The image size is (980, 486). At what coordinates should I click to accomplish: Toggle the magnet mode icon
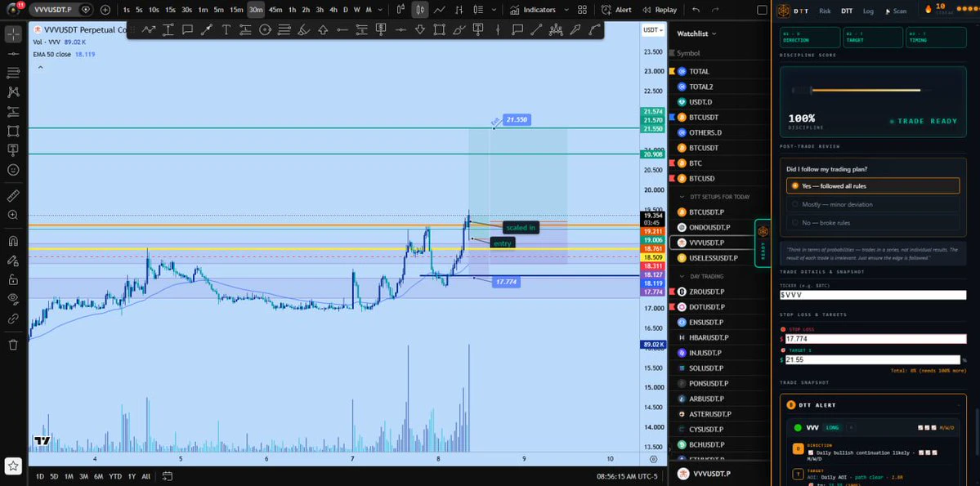tap(13, 241)
